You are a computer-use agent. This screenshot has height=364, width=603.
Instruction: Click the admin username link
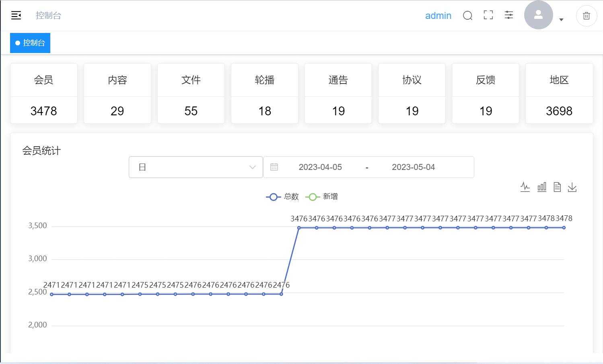tap(438, 16)
